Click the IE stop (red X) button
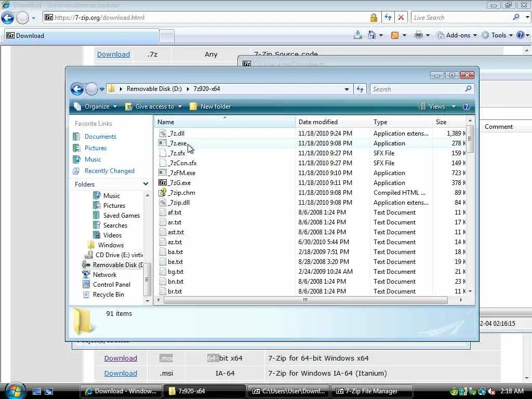 [x=401, y=17]
